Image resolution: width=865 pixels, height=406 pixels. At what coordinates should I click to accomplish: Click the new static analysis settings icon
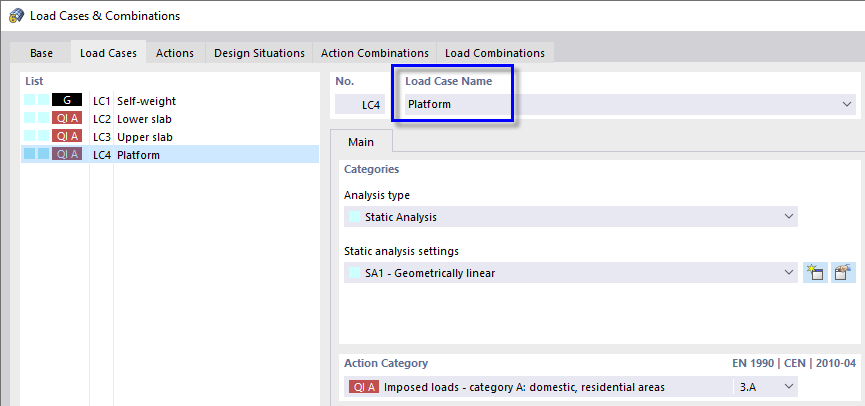[815, 273]
